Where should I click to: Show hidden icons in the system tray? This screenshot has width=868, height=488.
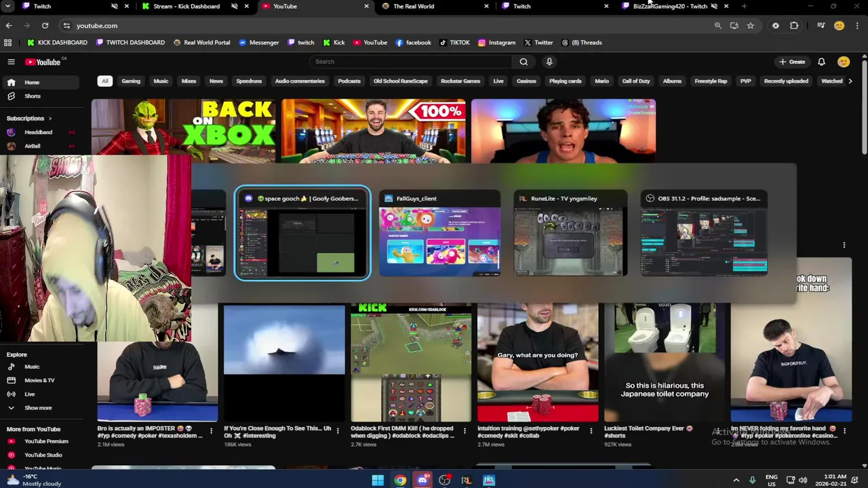736,480
